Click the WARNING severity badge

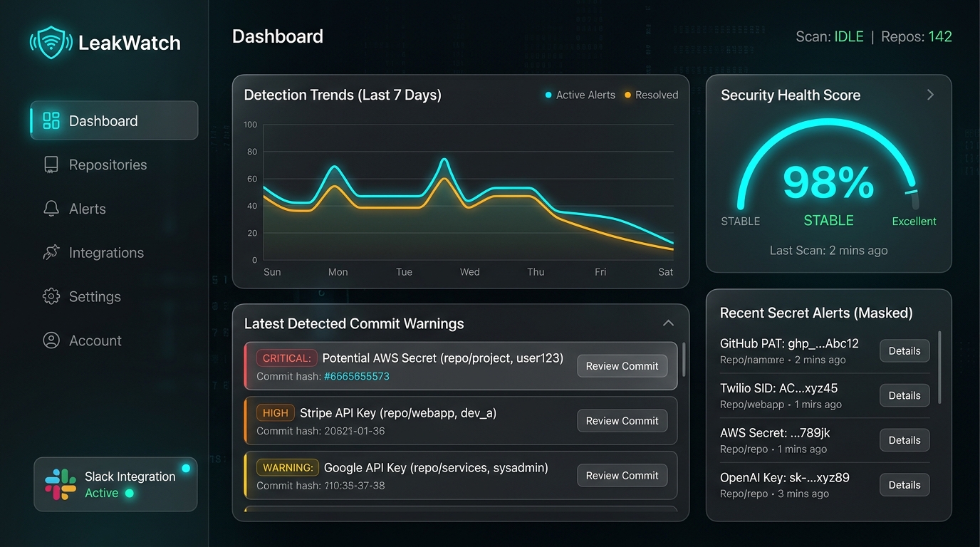286,468
